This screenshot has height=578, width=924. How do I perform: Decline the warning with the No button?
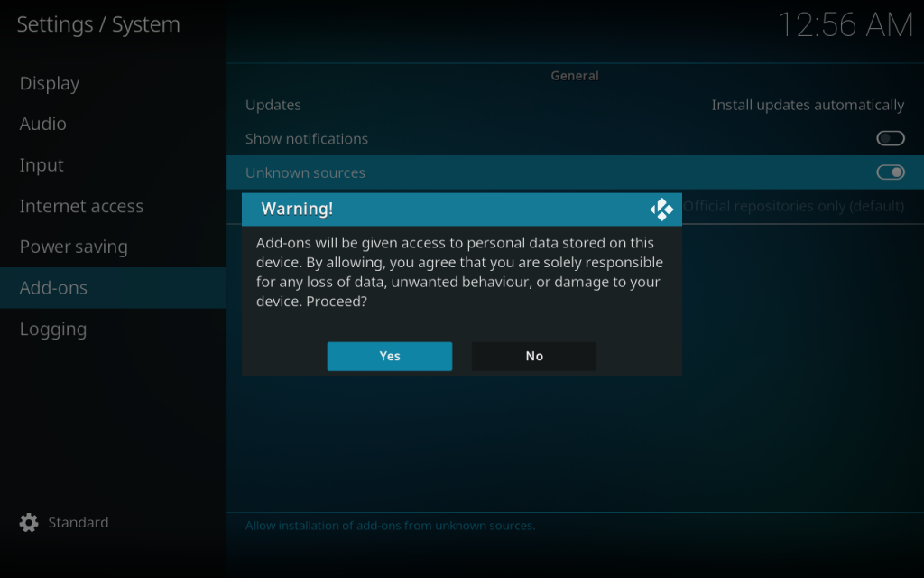pyautogui.click(x=534, y=356)
